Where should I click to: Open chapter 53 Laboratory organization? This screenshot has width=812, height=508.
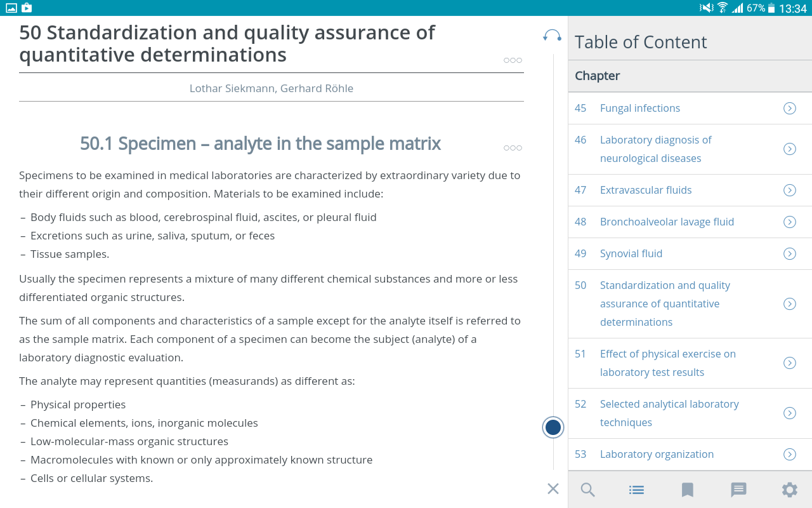coord(657,454)
